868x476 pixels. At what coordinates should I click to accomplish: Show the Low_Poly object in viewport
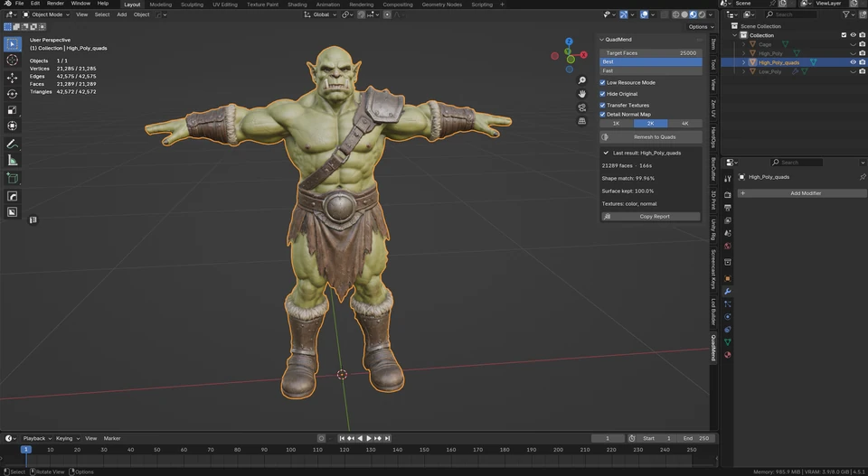[853, 72]
